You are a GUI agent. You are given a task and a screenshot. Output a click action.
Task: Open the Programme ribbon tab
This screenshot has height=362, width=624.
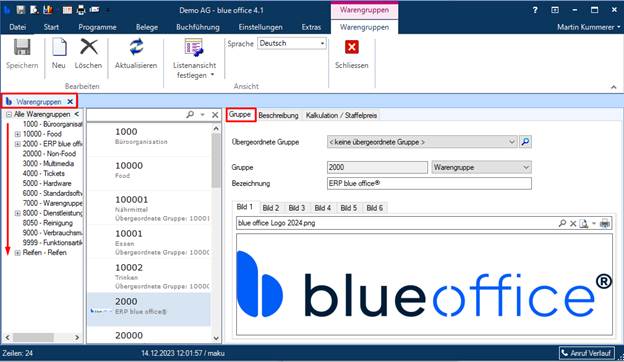97,27
